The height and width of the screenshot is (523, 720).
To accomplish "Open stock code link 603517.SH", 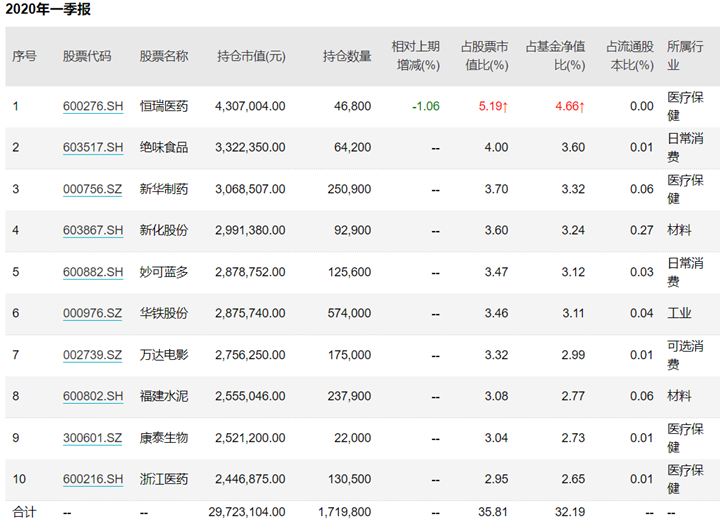I will click(93, 147).
